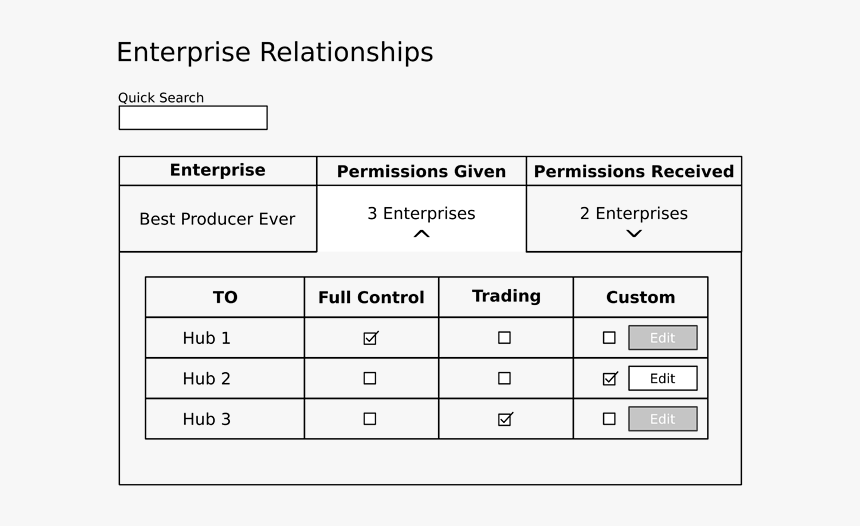Select the Permissions Given column header
The width and height of the screenshot is (860, 526).
pyautogui.click(x=421, y=171)
